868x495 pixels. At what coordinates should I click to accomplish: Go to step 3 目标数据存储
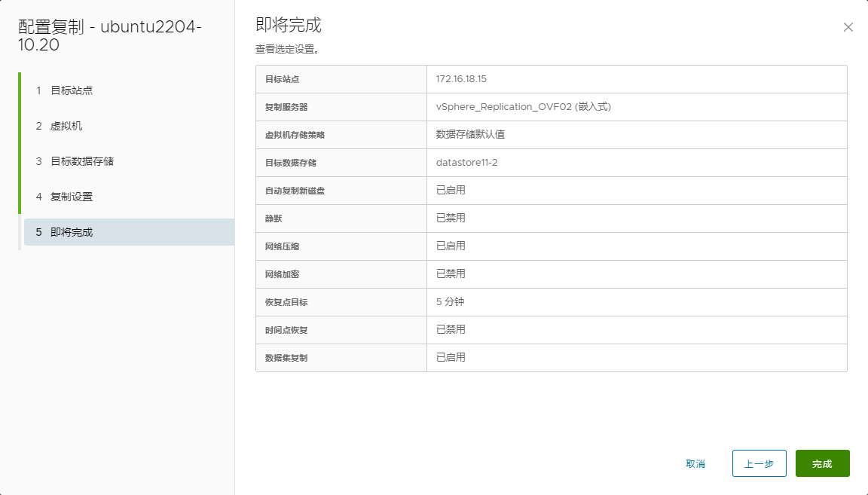click(x=82, y=161)
